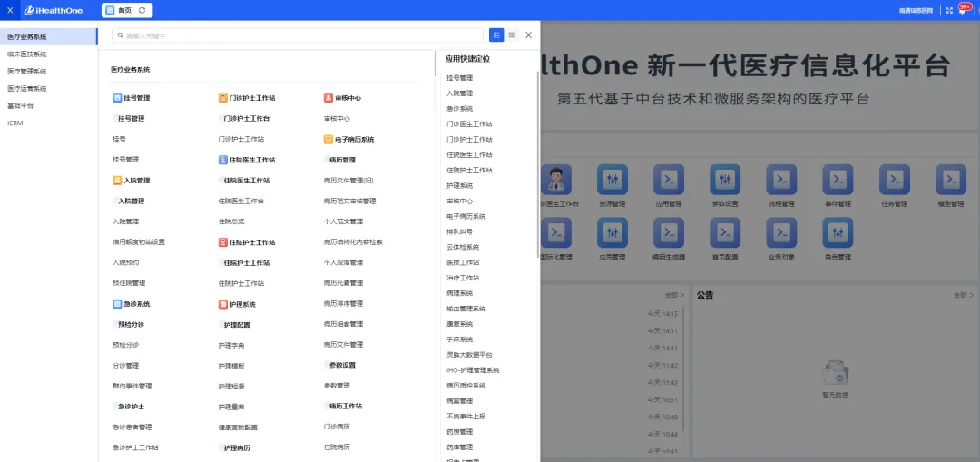Open 参数管理 menu entry

(337, 386)
